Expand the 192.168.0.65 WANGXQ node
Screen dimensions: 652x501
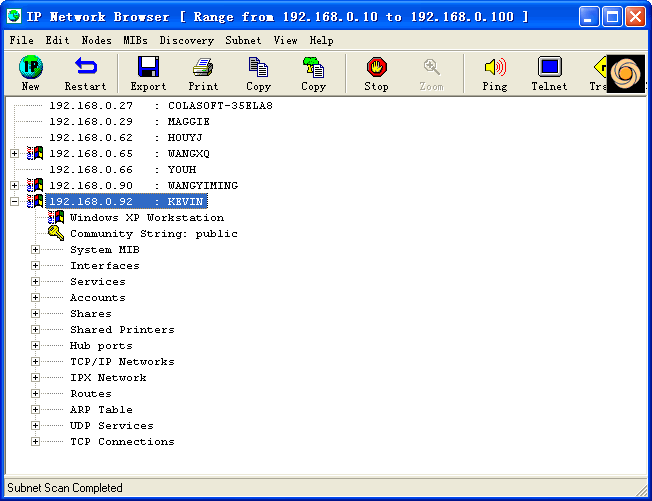[x=15, y=154]
